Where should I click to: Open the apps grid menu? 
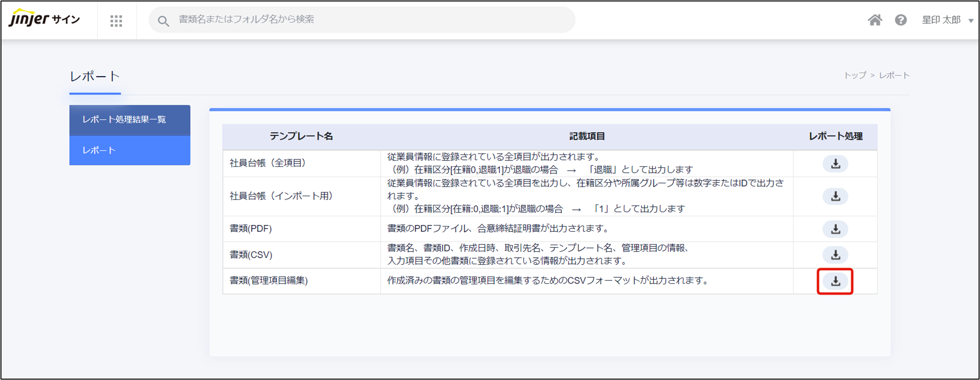[x=116, y=21]
